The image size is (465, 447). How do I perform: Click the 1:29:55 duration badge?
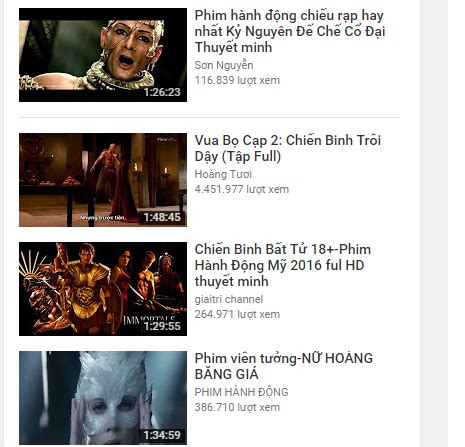tap(162, 326)
